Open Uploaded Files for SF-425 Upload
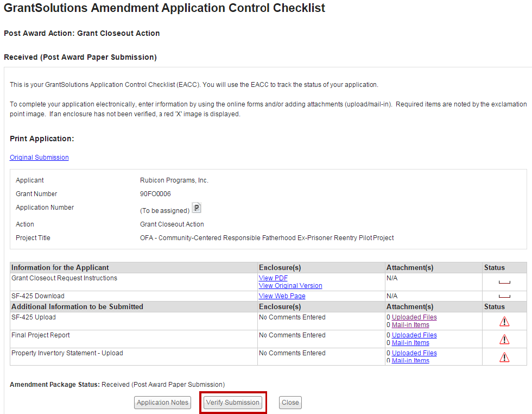 pos(414,317)
